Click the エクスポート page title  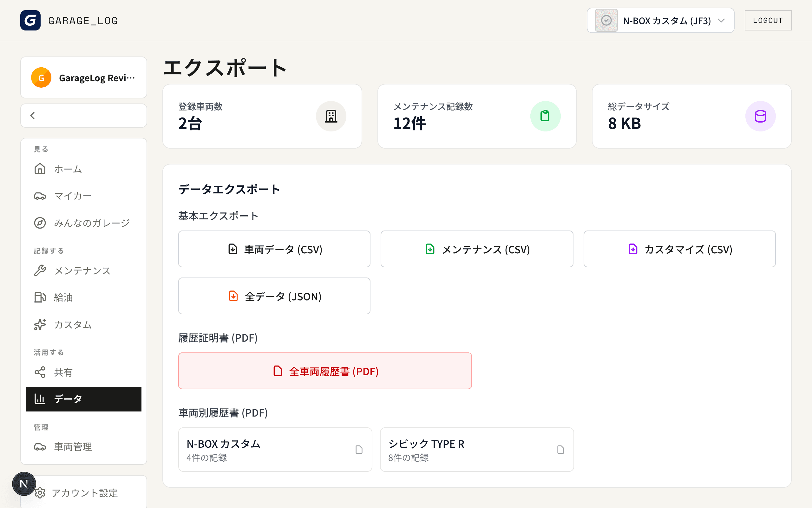pos(225,68)
